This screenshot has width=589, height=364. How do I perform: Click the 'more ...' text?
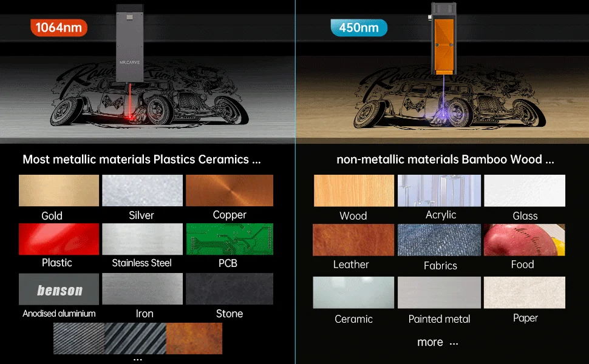point(438,342)
